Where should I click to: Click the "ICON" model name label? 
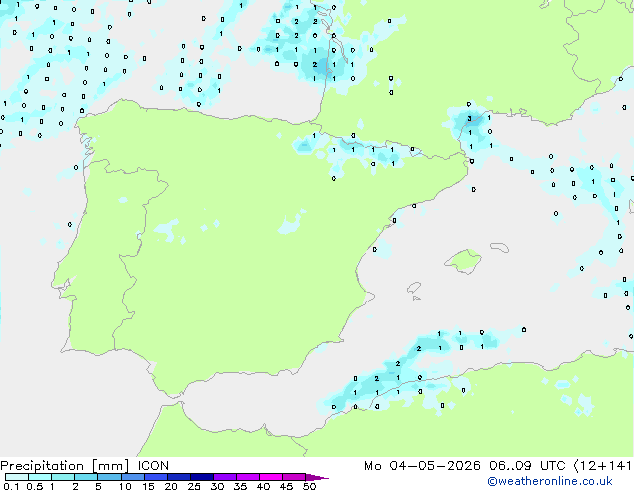153,466
